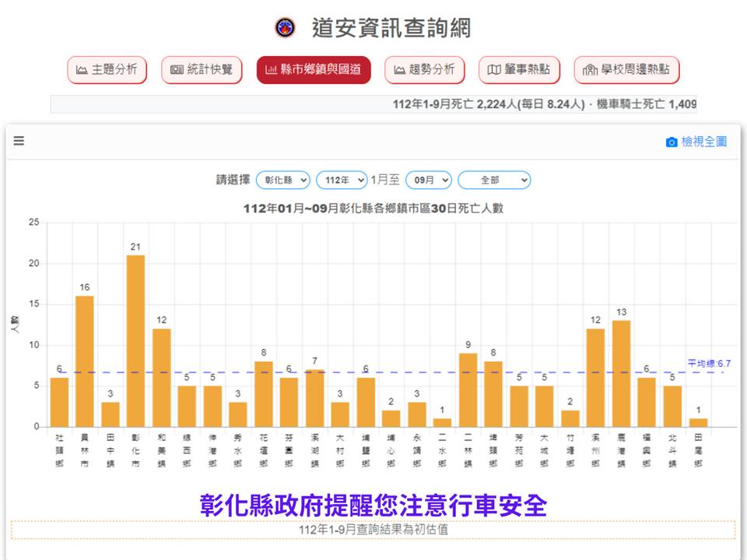Image resolution: width=747 pixels, height=560 pixels.
Task: Select the 縣市鄉鎮與國道 tab
Action: (x=314, y=69)
